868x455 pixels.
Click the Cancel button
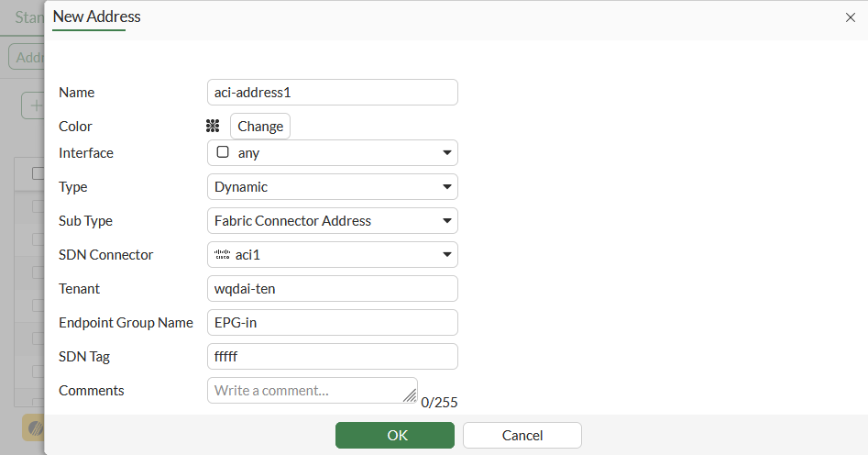(x=522, y=435)
